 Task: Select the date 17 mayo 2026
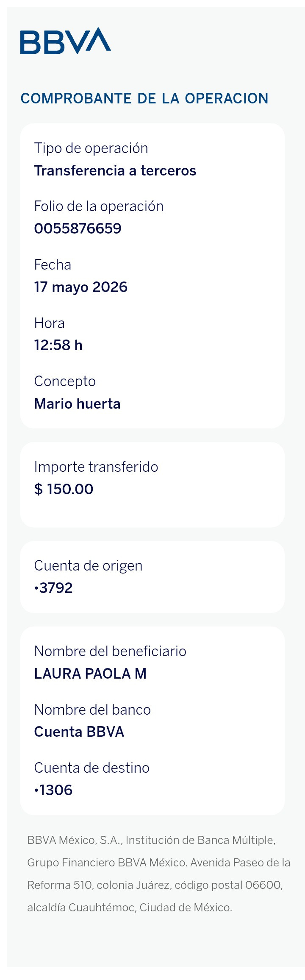tap(81, 287)
